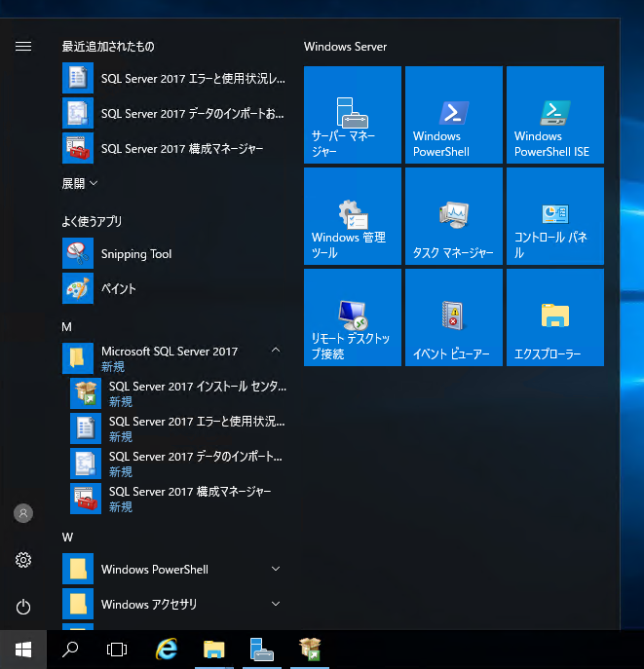The width and height of the screenshot is (644, 669).
Task: Click the Power icon
Action: [x=23, y=607]
